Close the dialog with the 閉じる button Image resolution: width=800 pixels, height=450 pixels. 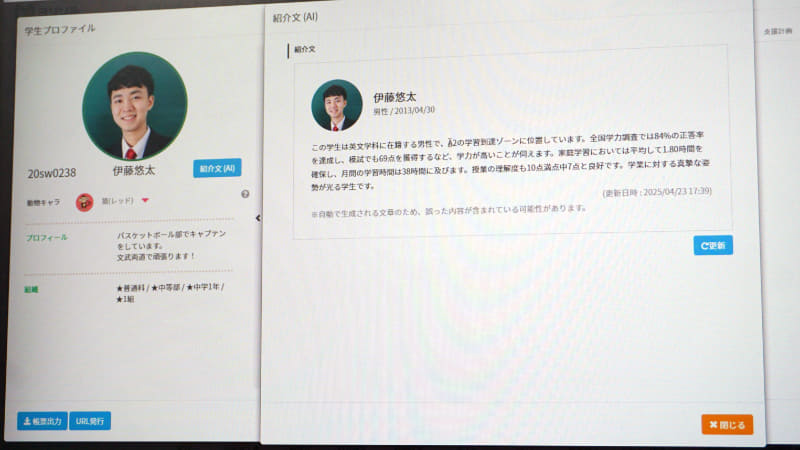[727, 424]
